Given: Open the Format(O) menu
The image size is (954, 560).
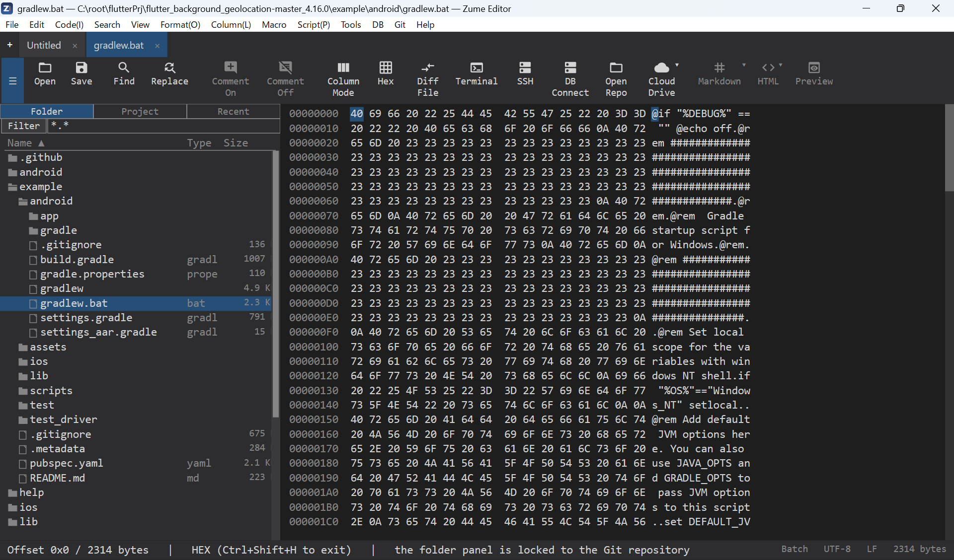Looking at the screenshot, I should tap(180, 24).
